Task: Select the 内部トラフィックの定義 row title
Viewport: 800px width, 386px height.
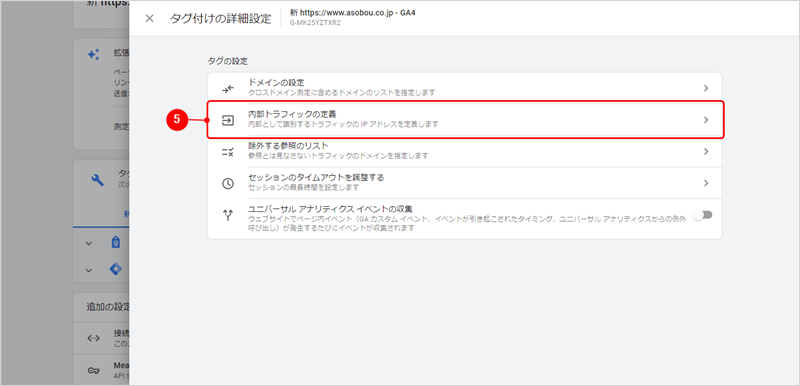Action: pos(292,115)
